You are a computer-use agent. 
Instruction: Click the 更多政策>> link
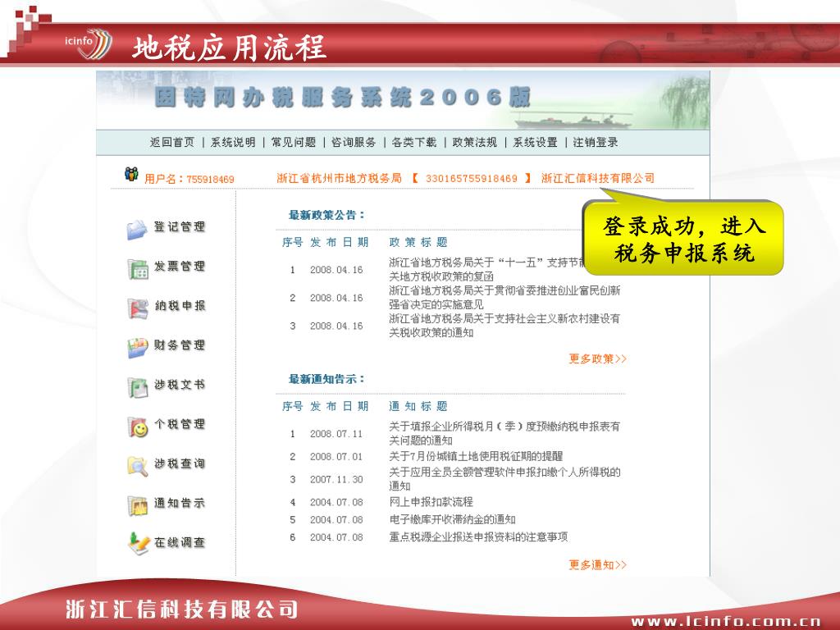pos(597,359)
